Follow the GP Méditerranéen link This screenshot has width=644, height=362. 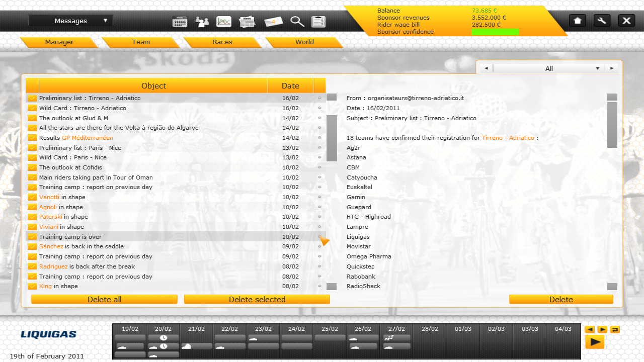point(88,138)
